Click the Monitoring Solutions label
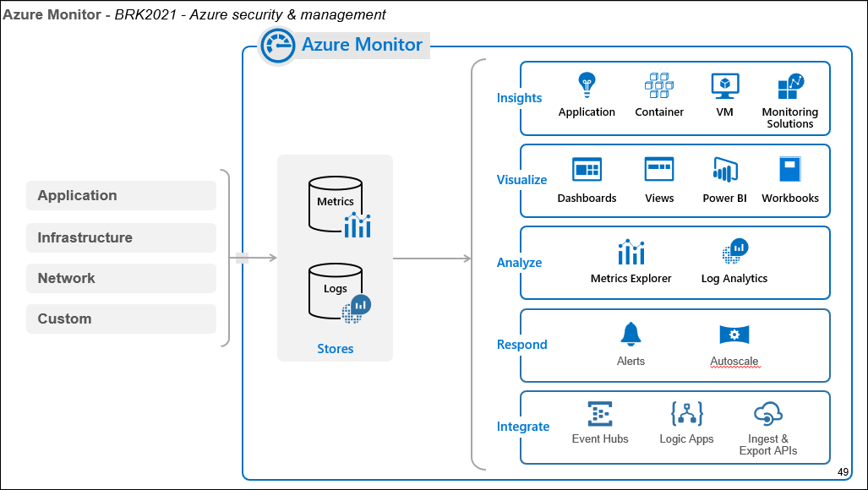Screen dimensions: 868x490 point(790,117)
